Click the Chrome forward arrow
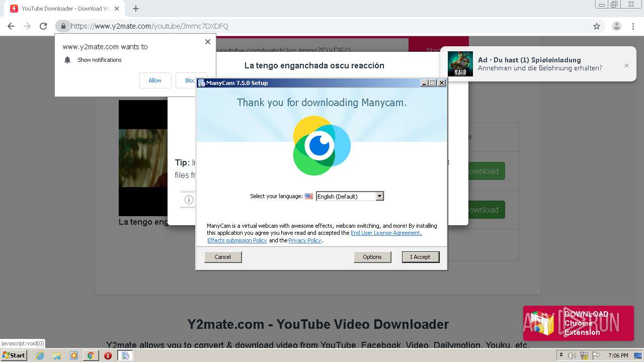 (27, 26)
